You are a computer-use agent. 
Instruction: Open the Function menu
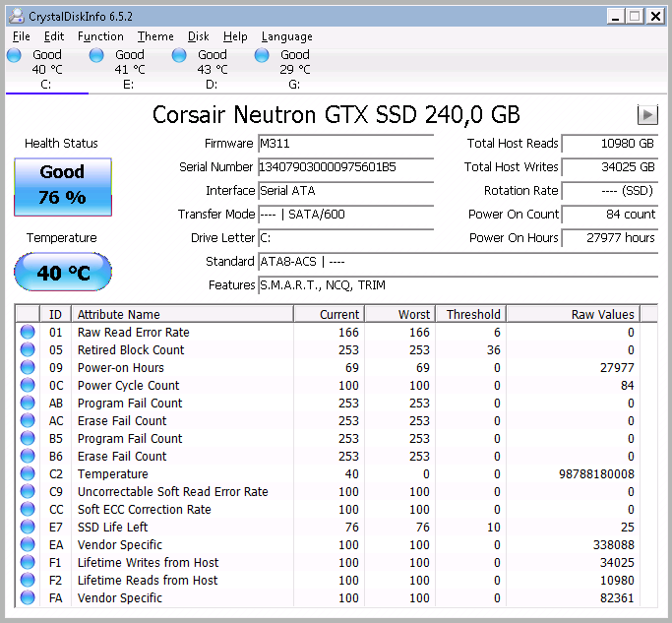coord(100,36)
